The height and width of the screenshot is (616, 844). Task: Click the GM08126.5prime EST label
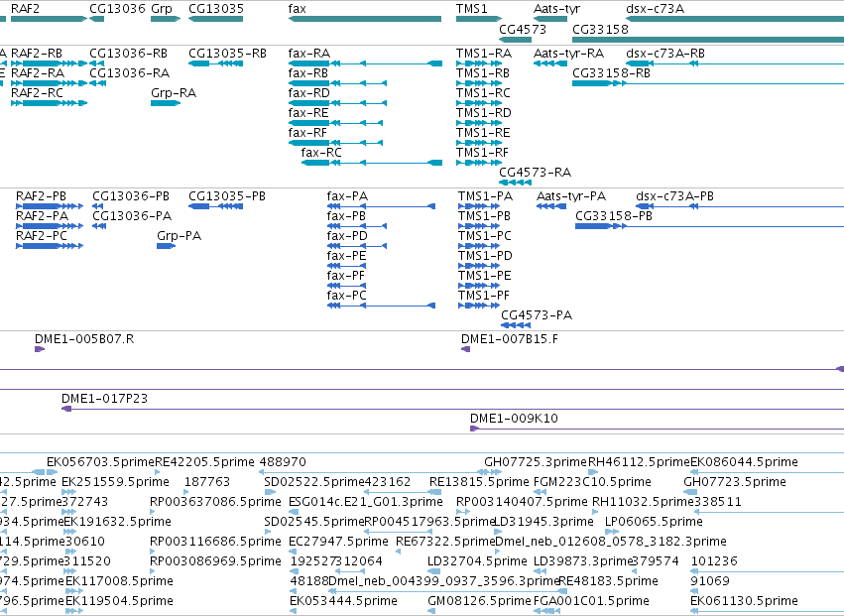pos(480,601)
